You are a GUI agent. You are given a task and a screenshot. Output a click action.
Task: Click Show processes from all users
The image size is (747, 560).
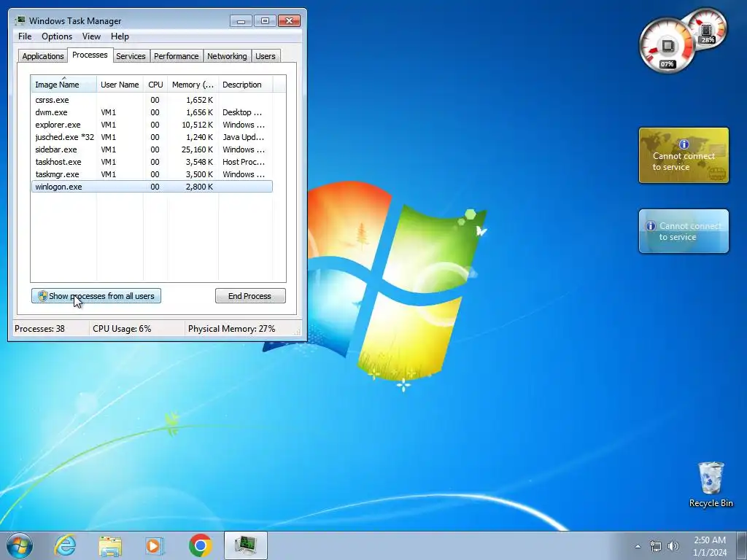coord(96,296)
